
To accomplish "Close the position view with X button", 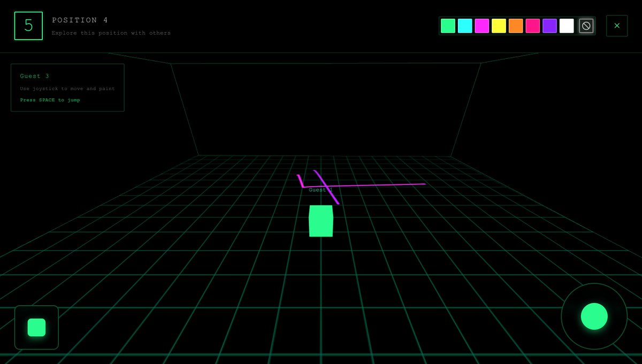I will click(617, 26).
